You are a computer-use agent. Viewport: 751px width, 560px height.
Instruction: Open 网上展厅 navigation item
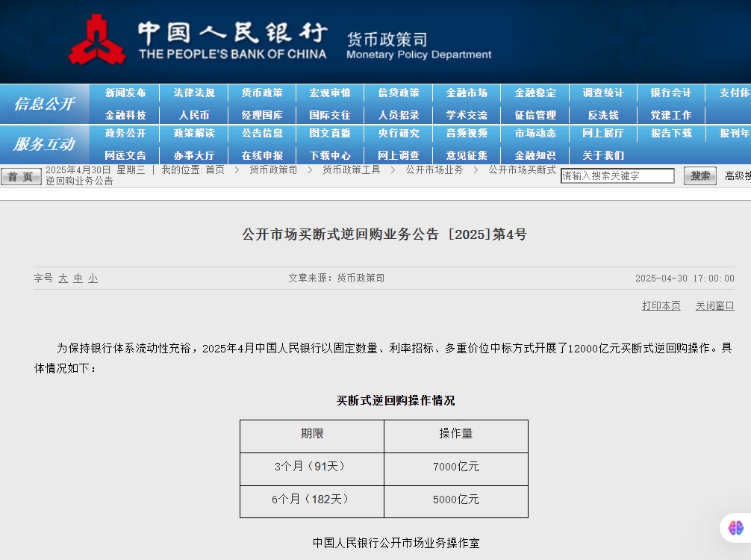click(x=603, y=133)
